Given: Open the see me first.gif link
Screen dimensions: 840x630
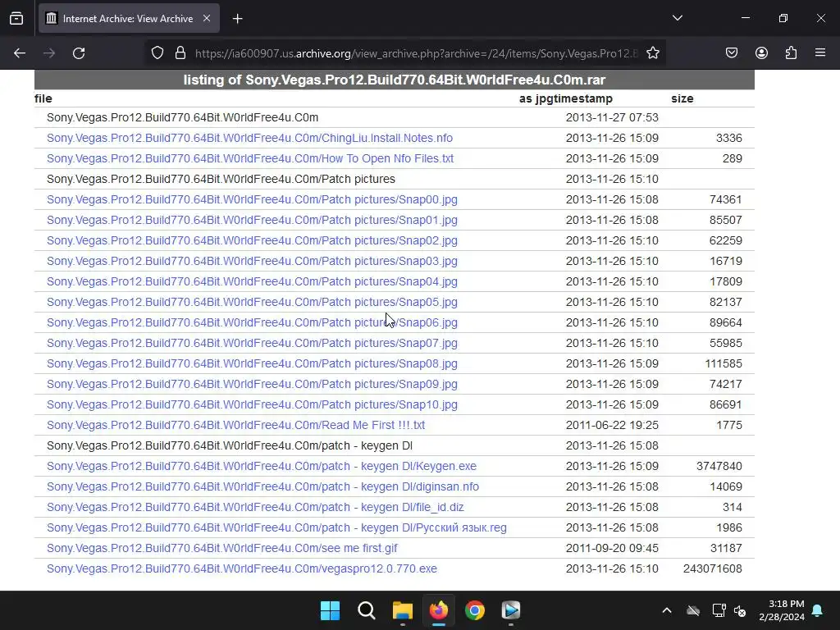Looking at the screenshot, I should point(221,548).
